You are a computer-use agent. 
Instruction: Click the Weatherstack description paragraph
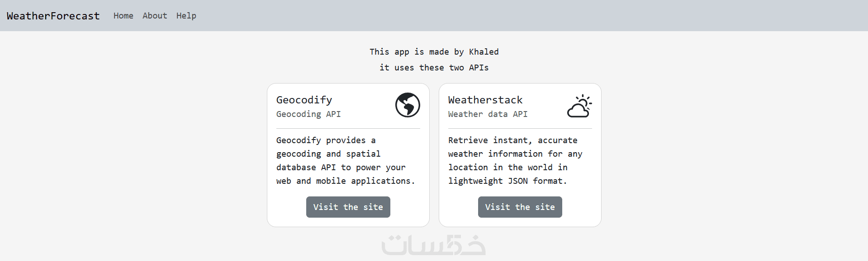[515, 160]
